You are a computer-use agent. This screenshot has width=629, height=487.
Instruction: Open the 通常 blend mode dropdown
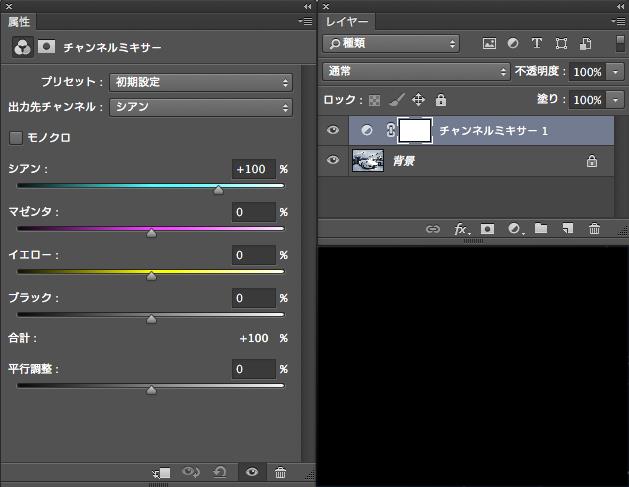[416, 72]
